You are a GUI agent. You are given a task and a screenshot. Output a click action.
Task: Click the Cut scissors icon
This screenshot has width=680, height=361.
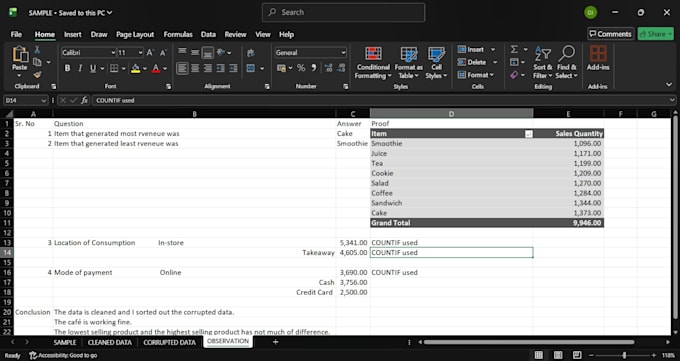click(37, 49)
